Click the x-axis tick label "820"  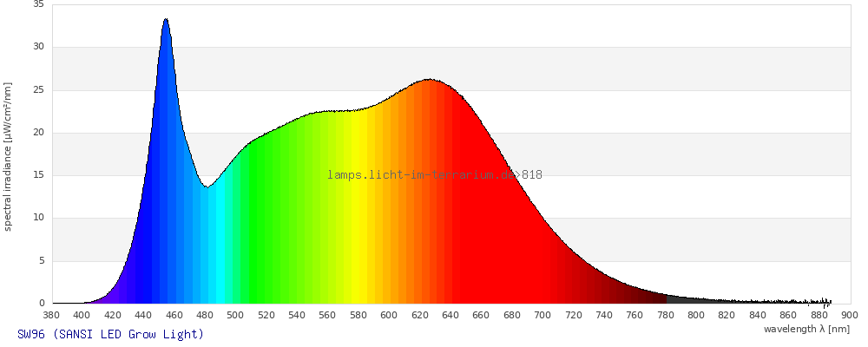tap(727, 316)
